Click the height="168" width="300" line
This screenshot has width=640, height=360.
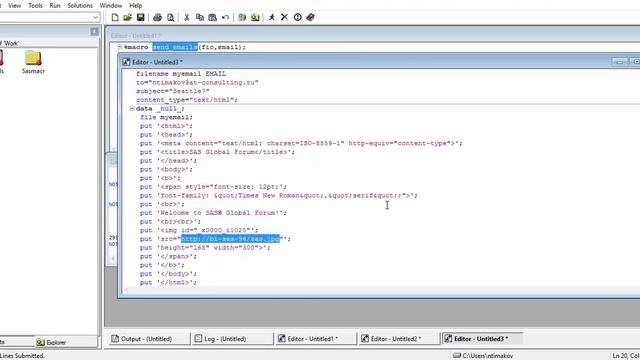[205, 247]
